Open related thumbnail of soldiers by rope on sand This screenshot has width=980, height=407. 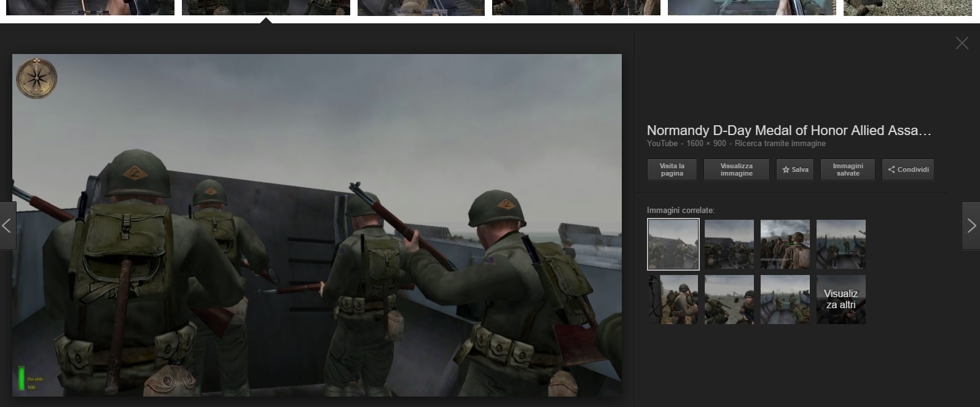click(673, 300)
